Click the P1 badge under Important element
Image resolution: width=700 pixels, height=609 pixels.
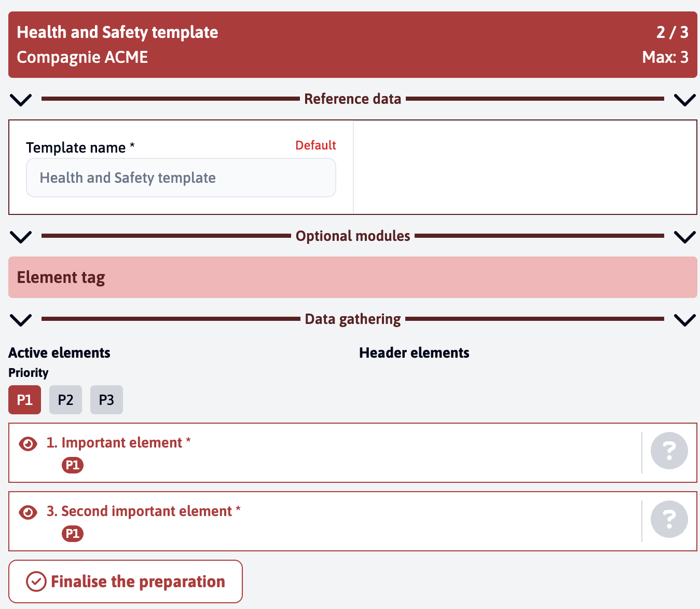tap(73, 465)
